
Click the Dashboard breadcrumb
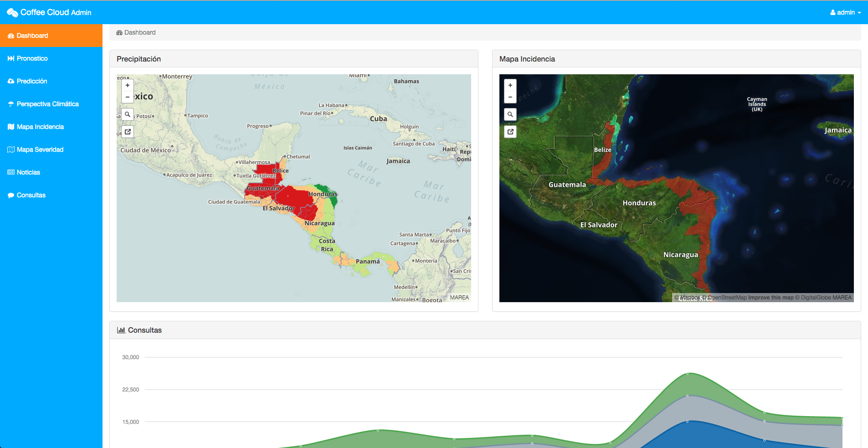click(x=139, y=32)
